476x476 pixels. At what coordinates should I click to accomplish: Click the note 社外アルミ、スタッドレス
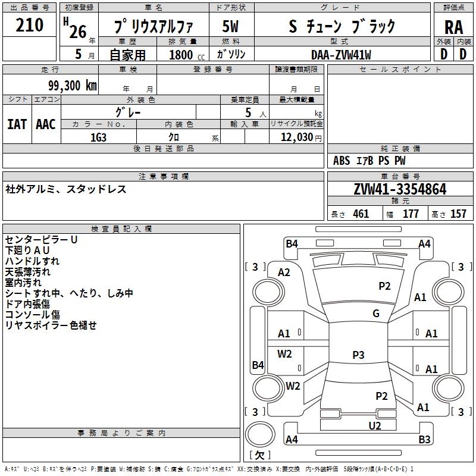pyautogui.click(x=65, y=189)
